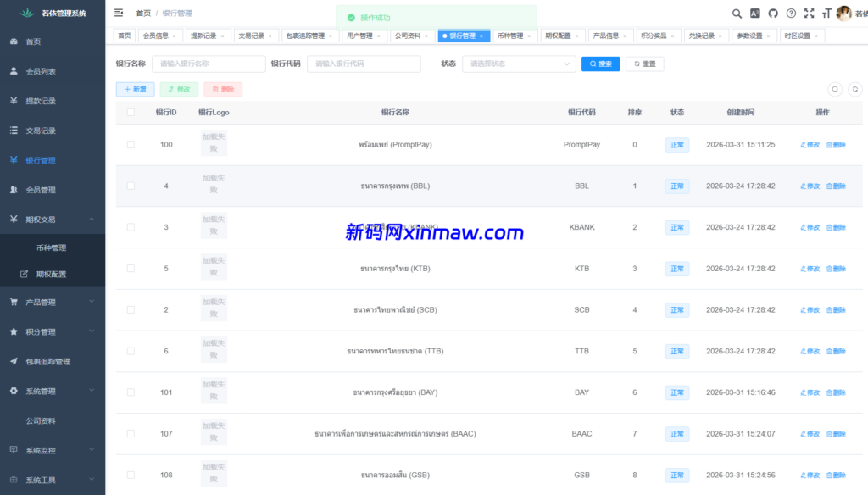The image size is (868, 495).
Task: Check the row for TTB bank
Action: pos(131,351)
